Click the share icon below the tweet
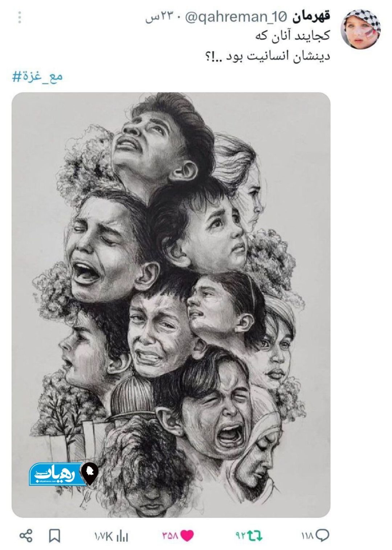Screen dimensions: 392x550 [x=26, y=536]
